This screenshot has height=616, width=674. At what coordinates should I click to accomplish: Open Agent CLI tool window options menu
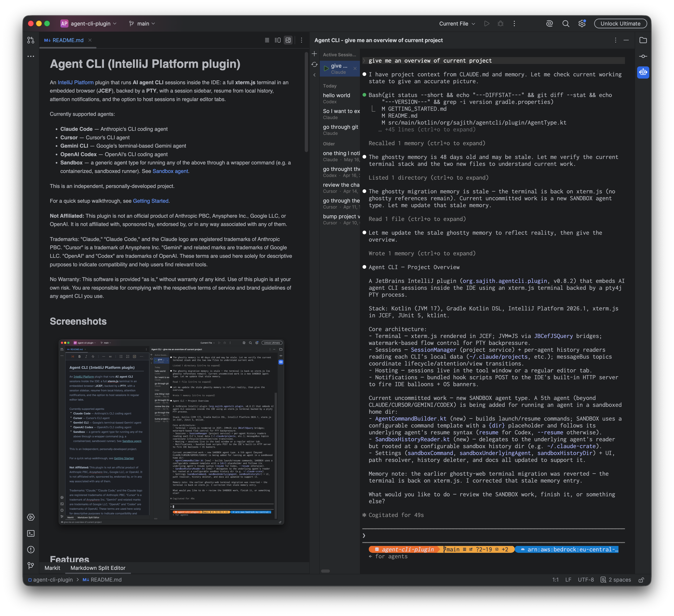click(x=615, y=40)
